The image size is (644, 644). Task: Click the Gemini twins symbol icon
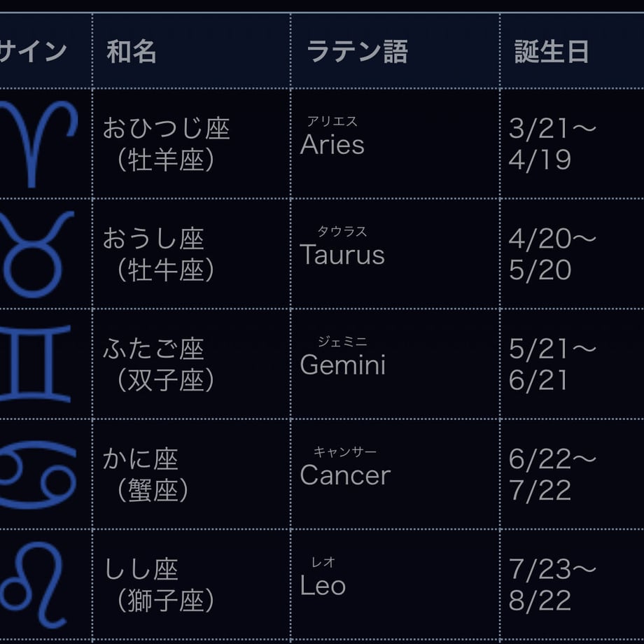(35, 363)
